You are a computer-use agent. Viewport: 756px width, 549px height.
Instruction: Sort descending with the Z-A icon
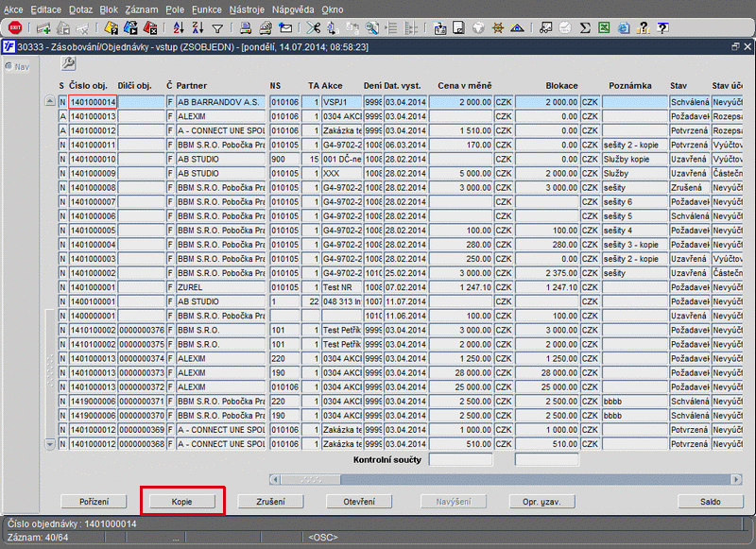point(198,28)
